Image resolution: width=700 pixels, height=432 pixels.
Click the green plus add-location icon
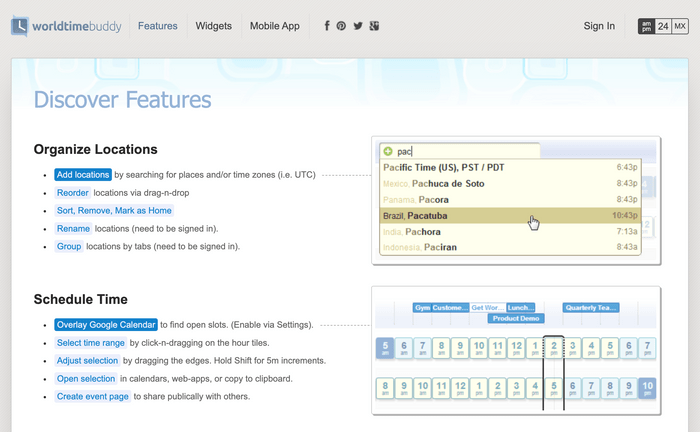point(388,151)
